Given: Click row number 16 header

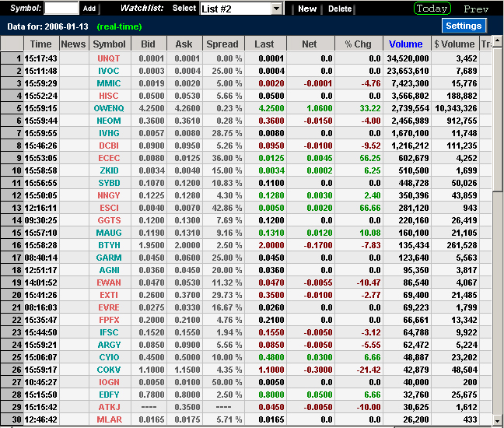Looking at the screenshot, I should 12,245.
